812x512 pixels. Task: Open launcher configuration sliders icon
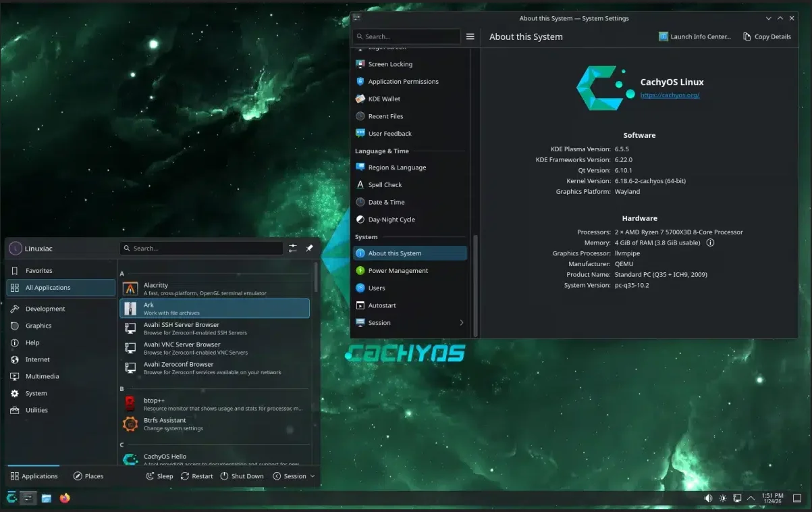click(293, 248)
